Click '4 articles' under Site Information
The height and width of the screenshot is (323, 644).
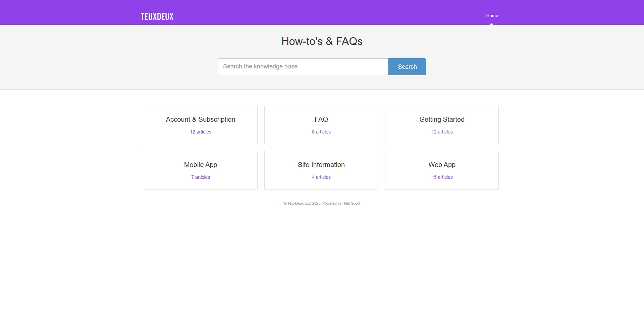[x=321, y=177]
